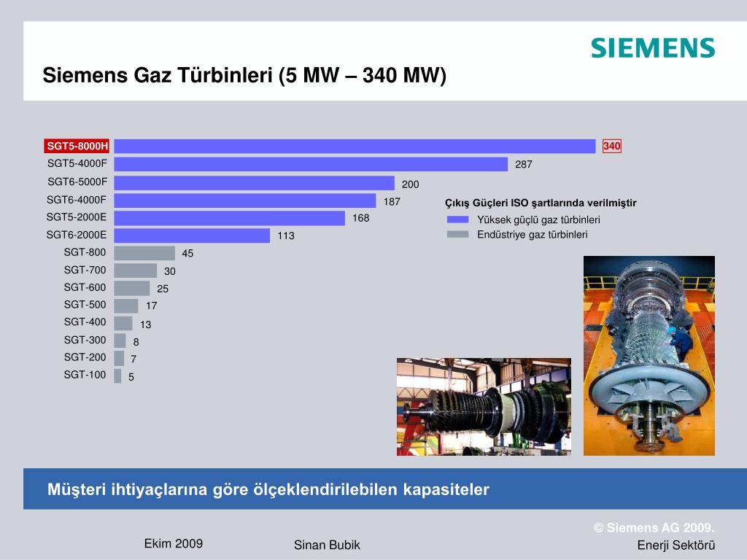Click the SGT5-4000F bar
The width and height of the screenshot is (747, 560).
[311, 164]
